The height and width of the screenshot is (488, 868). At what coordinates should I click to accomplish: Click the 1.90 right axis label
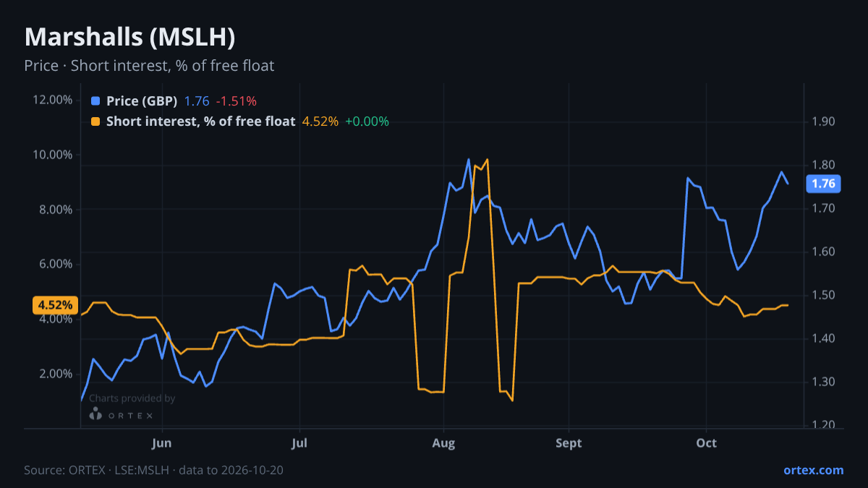click(823, 121)
